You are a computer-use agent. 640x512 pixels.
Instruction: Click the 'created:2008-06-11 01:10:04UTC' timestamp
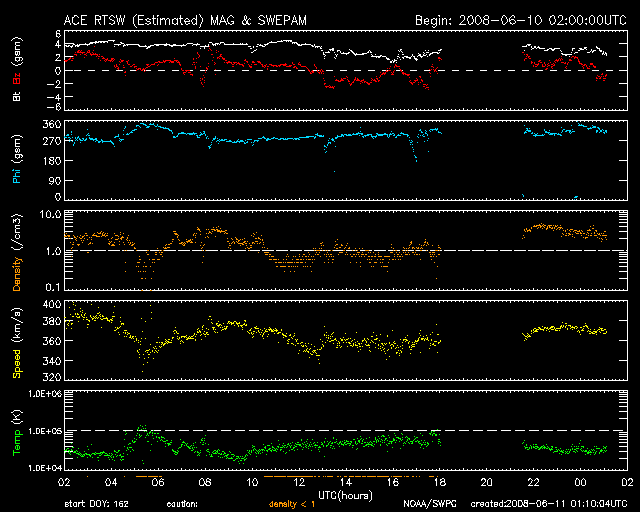(549, 504)
